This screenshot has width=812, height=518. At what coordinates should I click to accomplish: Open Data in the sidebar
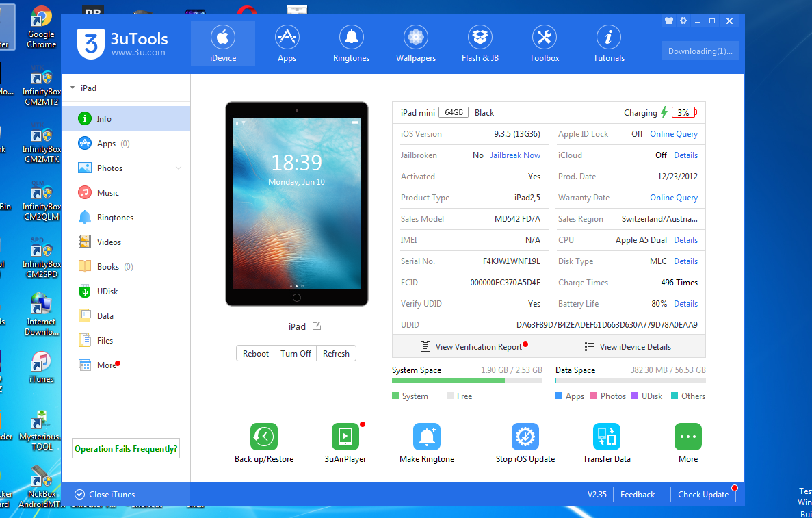pos(126,315)
